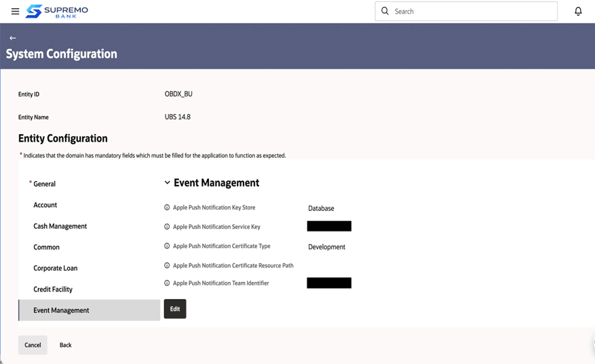Click the Database key store value

321,208
